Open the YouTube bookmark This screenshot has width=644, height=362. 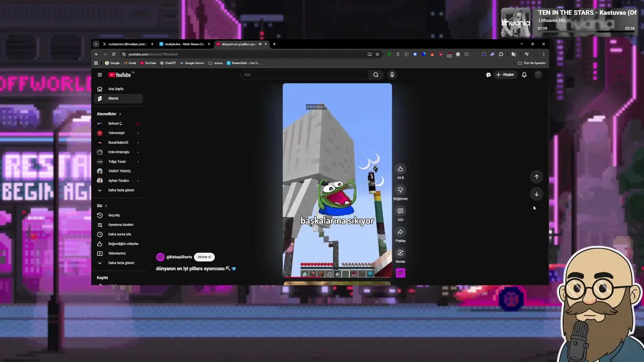pos(148,63)
